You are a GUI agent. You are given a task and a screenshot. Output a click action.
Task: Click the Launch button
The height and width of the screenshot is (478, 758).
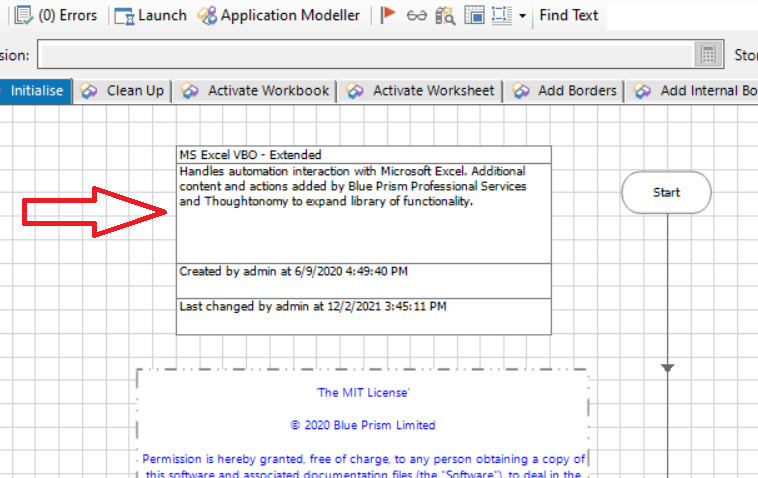[x=151, y=15]
